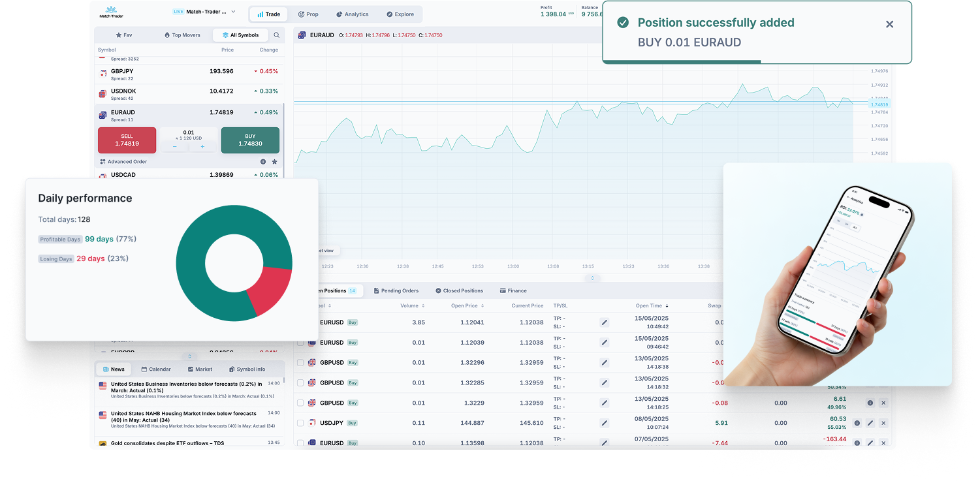Check the first GBPUSD position checkbox
Screen dimensions: 980x483
pos(300,363)
